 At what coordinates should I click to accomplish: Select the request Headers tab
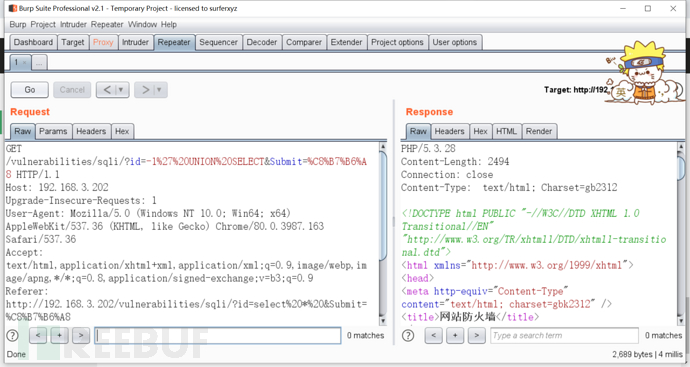(91, 131)
